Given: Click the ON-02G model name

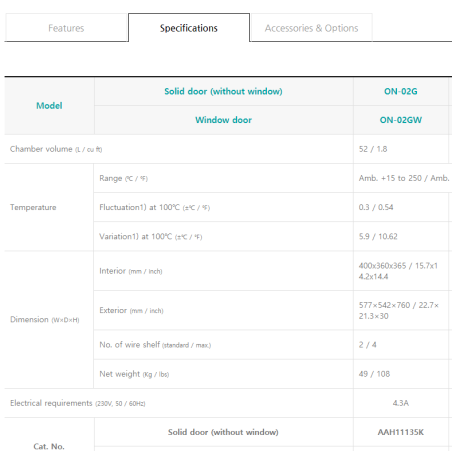Looking at the screenshot, I should (401, 91).
